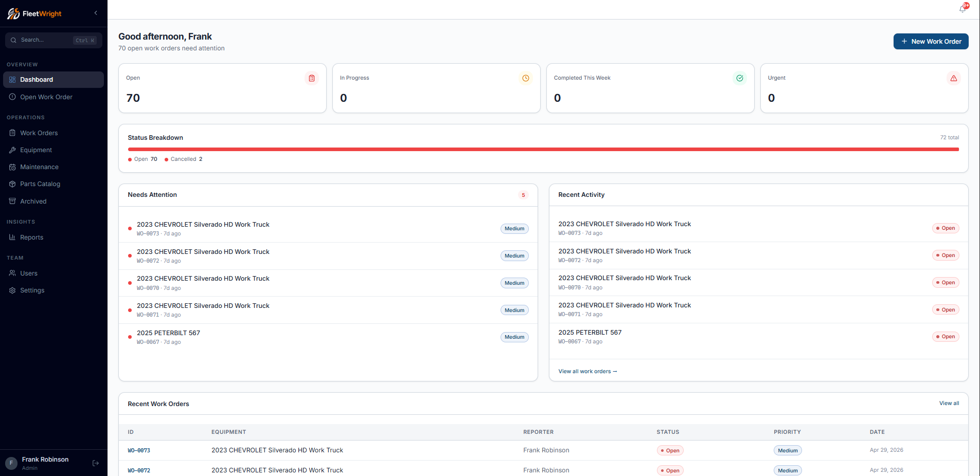
Task: Open WO-0073 in Needs Attention
Action: pos(328,229)
